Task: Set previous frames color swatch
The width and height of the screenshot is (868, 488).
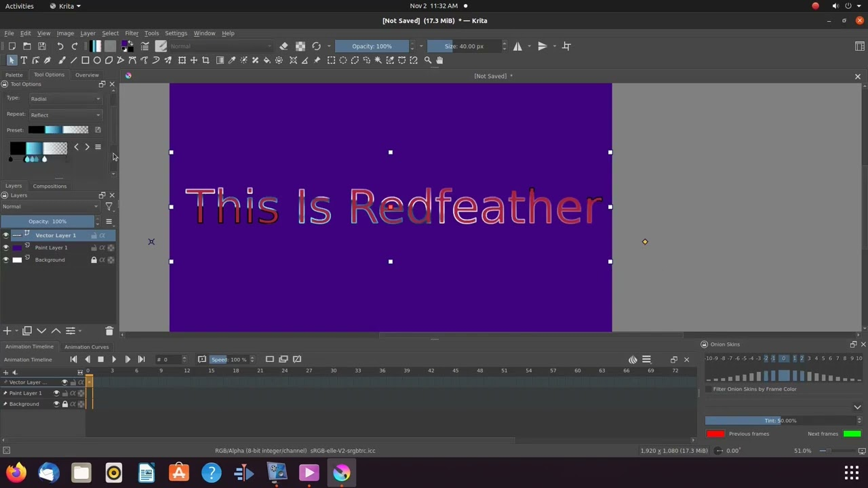Action: pyautogui.click(x=715, y=434)
